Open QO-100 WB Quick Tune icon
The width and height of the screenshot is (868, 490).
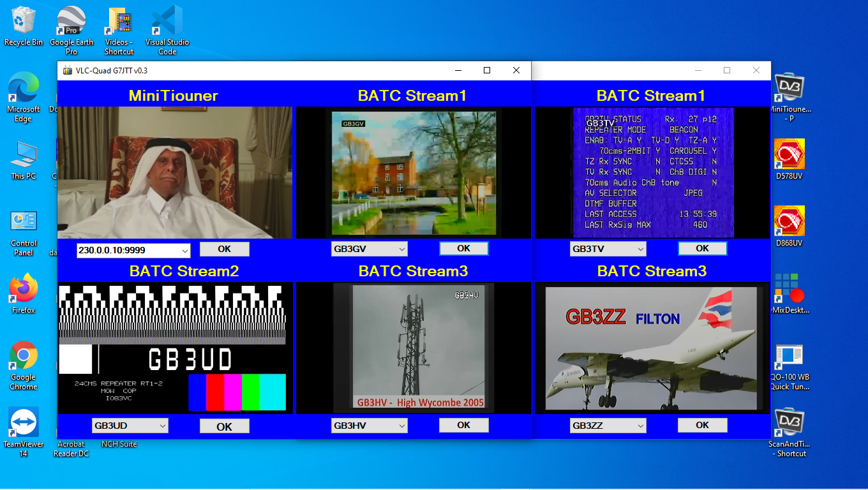click(x=790, y=367)
